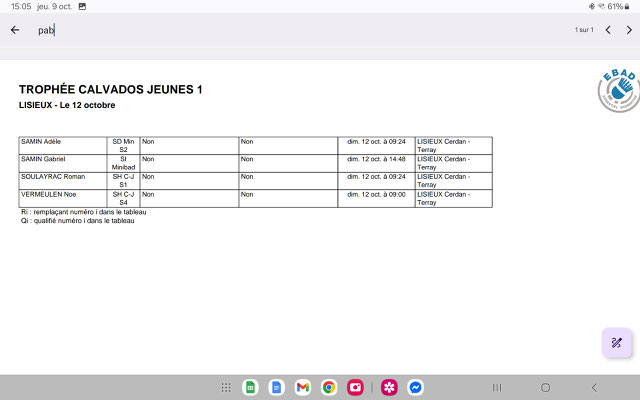Select the 'SAMIN Adèle' cell
Screen dimensions: 640x400
pos(63,146)
